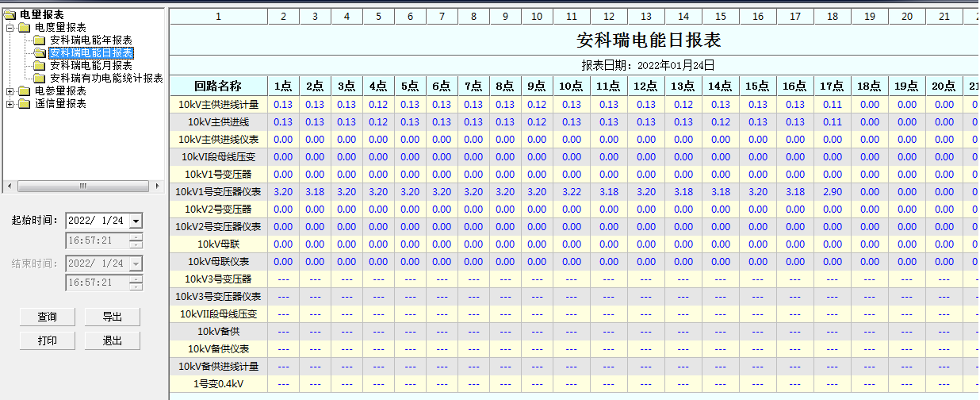Click row name 10kV母联仪表
The image size is (980, 400).
tap(219, 261)
